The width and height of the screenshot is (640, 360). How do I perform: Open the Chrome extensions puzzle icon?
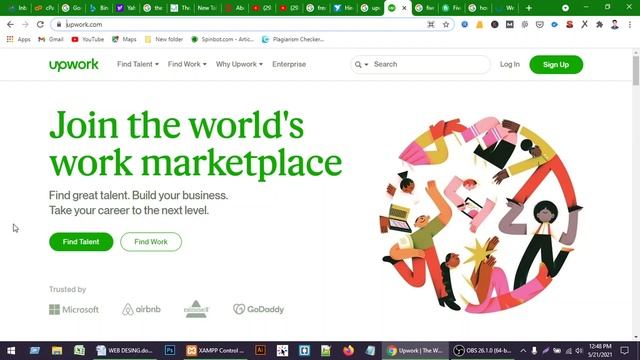(x=600, y=24)
